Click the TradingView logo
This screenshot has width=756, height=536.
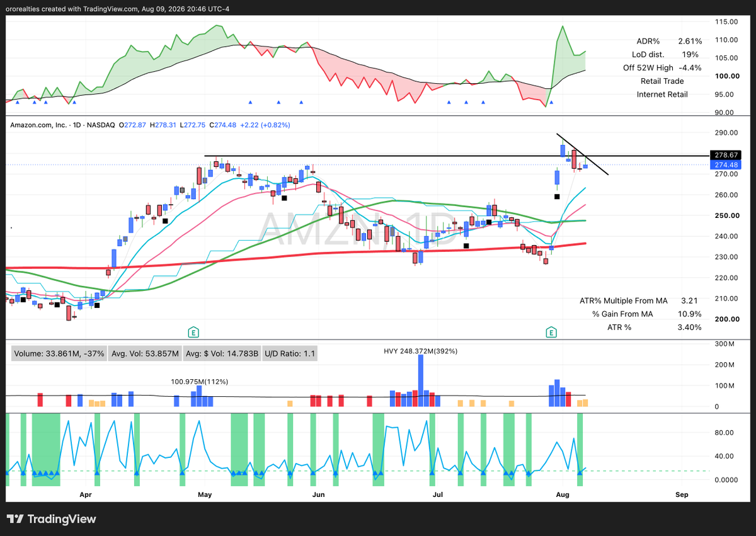tap(52, 519)
